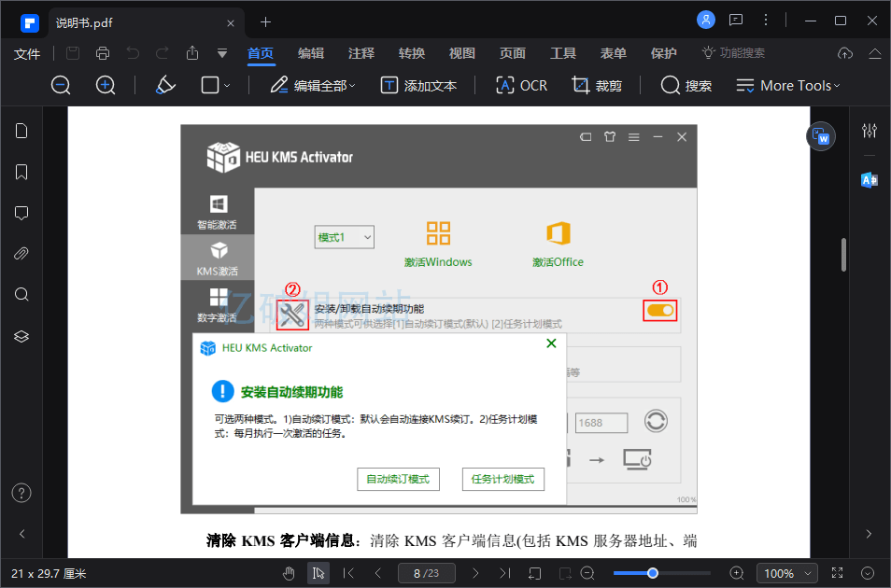This screenshot has height=588, width=891.
Task: Switch to the 保护 tab
Action: 664,53
